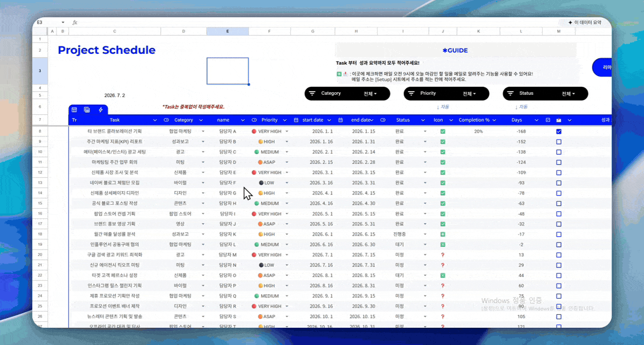Open the Completion % column filter arrow
Viewport: 644px width, 345px height.
point(494,120)
